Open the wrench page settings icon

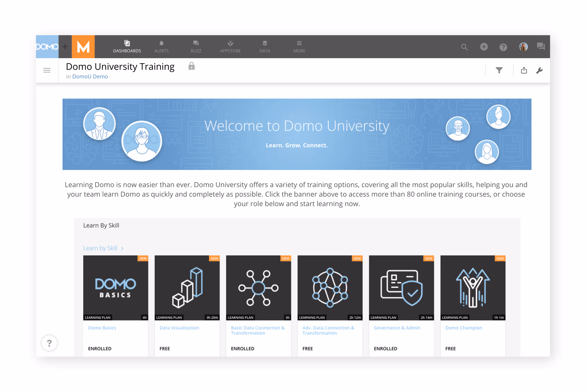(539, 71)
